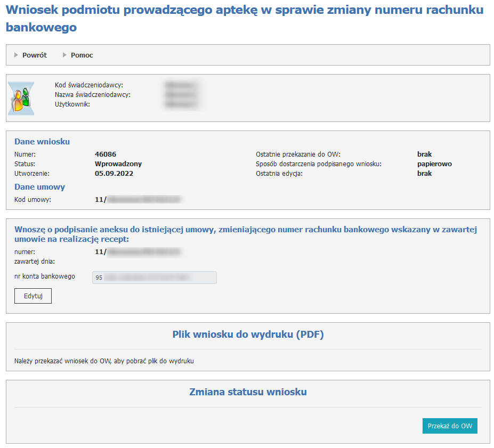Click the triangle icon beside Pomoc
The height and width of the screenshot is (448, 494).
point(65,55)
